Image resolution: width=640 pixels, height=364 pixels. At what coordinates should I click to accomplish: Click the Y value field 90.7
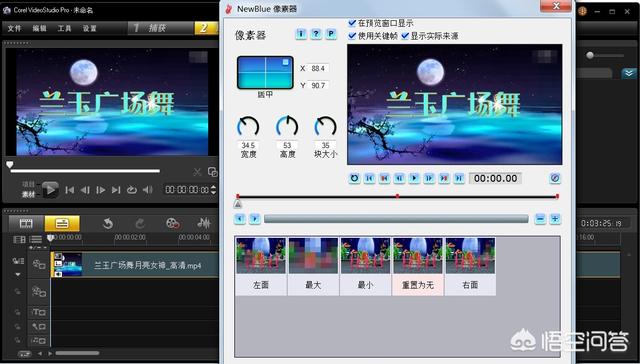[x=318, y=85]
